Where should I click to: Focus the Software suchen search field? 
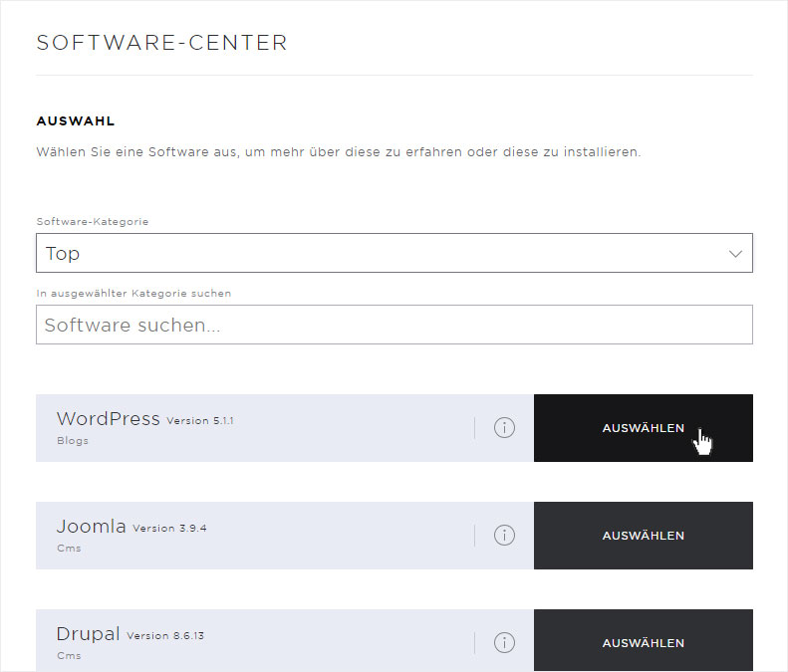(x=394, y=325)
